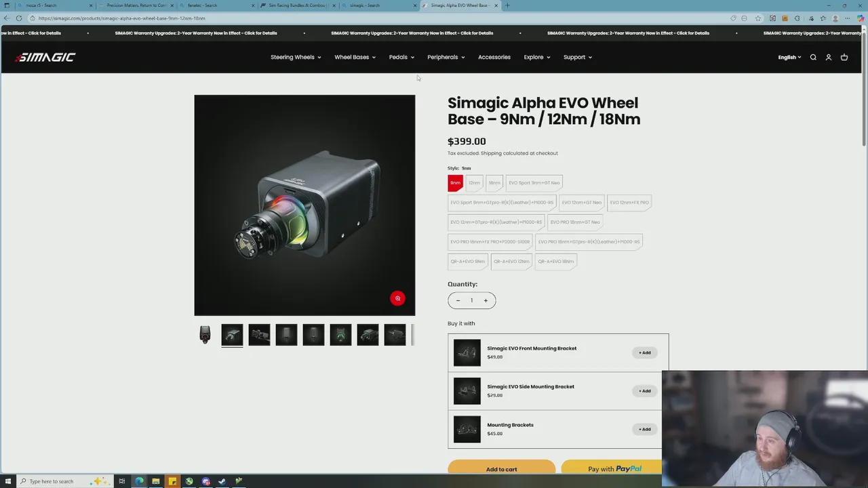The image size is (868, 488).
Task: Add the $45.00 Mounting Brackets
Action: point(645,429)
